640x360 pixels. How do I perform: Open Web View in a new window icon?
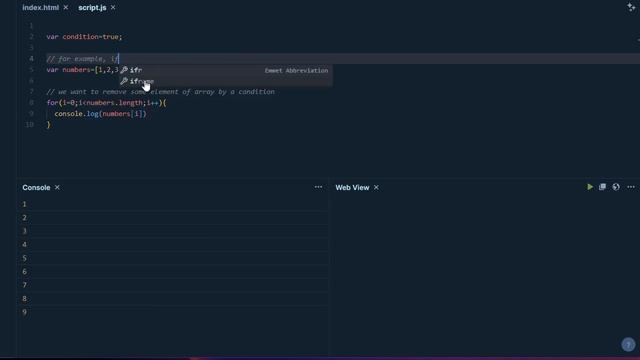(x=602, y=187)
